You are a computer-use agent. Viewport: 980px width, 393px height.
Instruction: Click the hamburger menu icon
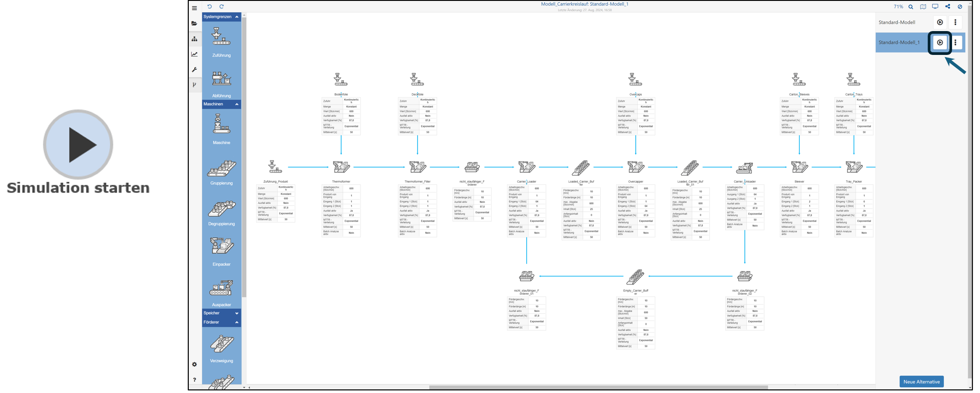195,8
